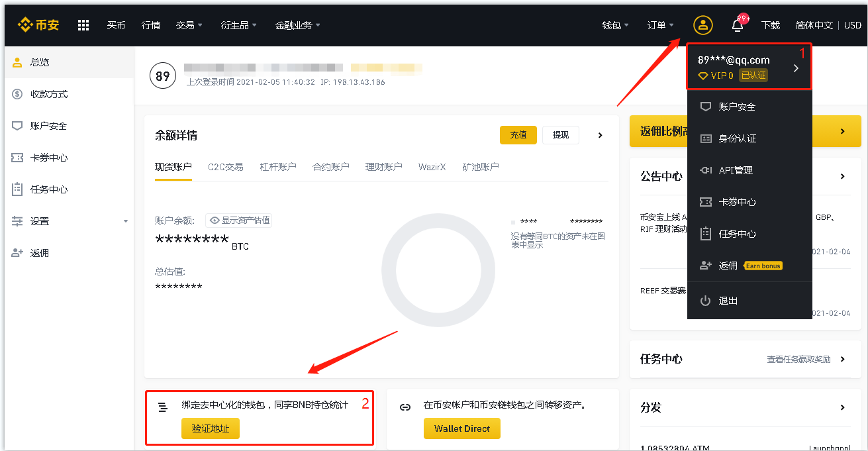
Task: Click the 充值 deposit button
Action: (518, 135)
